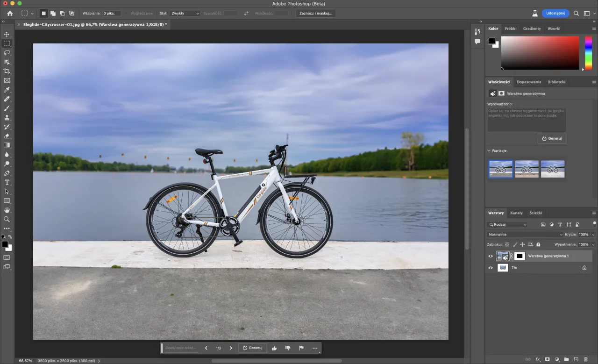The image size is (598, 364).
Task: Hide the Tło layer
Action: pos(491,268)
